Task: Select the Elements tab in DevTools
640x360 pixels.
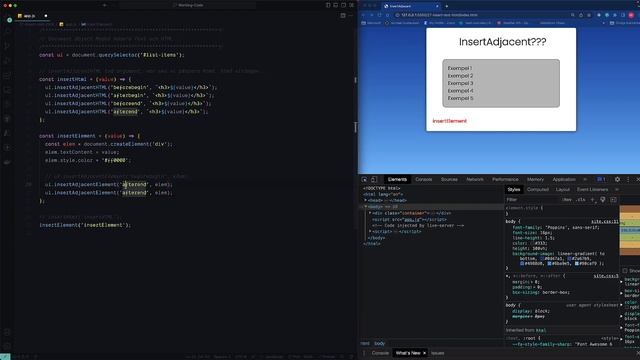Action: 397,180
